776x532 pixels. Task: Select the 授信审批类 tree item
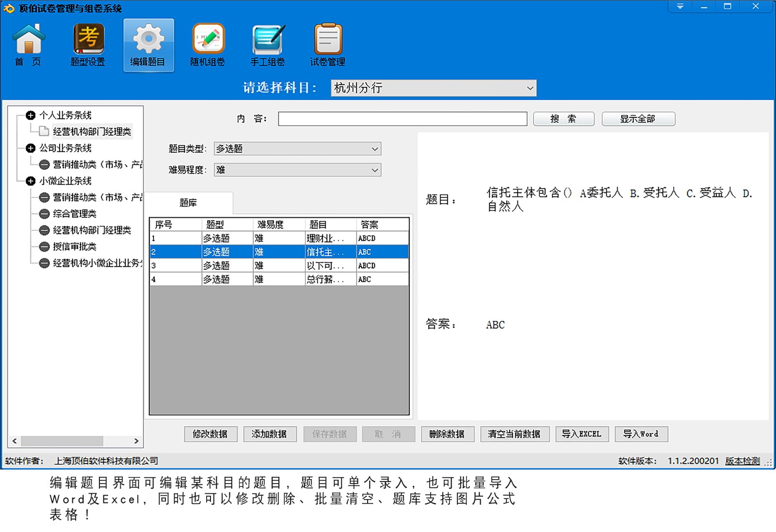(74, 247)
